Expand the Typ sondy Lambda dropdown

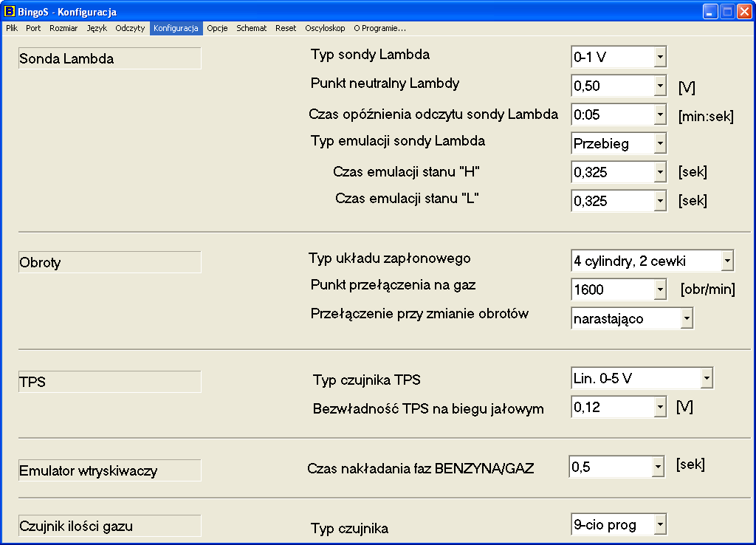(x=660, y=58)
